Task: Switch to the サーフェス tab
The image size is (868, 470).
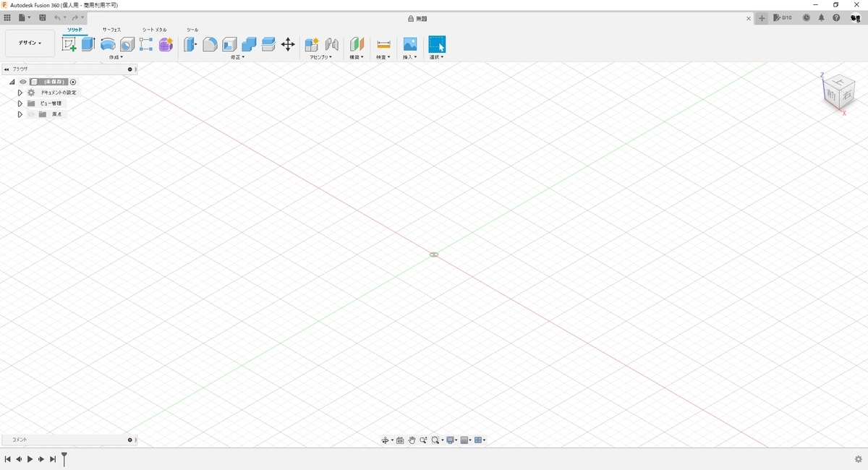Action: click(x=111, y=30)
